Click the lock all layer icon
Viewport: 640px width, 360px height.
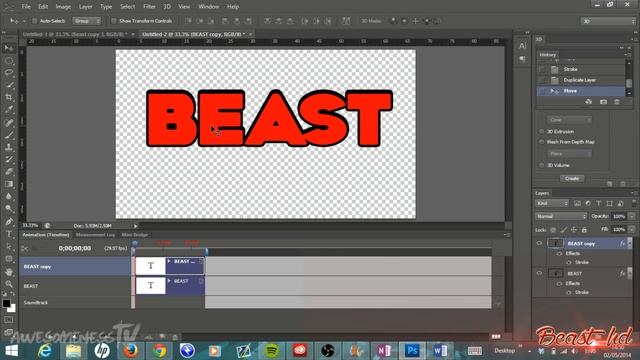584,230
